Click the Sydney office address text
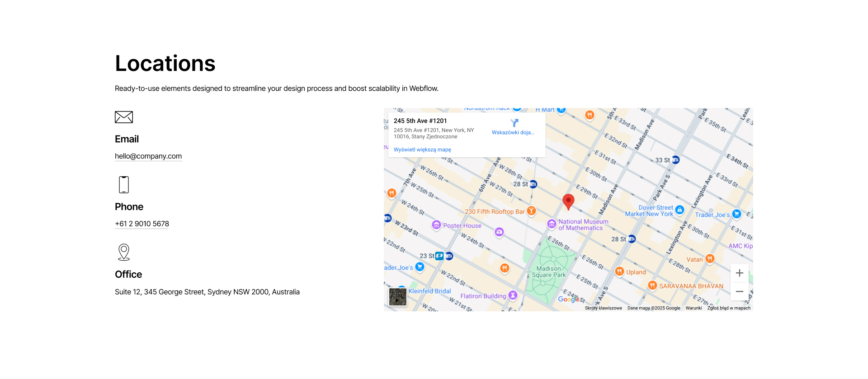This screenshot has width=868, height=379. pyautogui.click(x=207, y=292)
